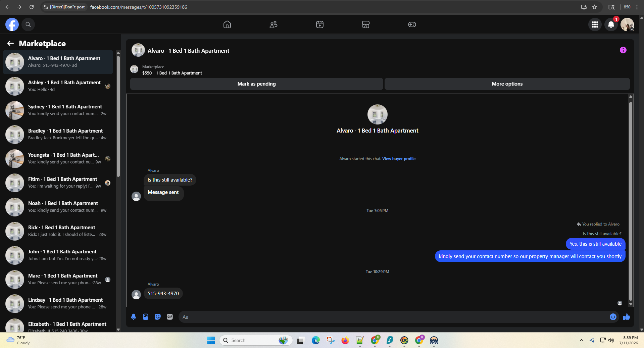Open Bradley's 1 Bed 1 Bath conversation
Screen dimensions: 644x348
pos(58,135)
